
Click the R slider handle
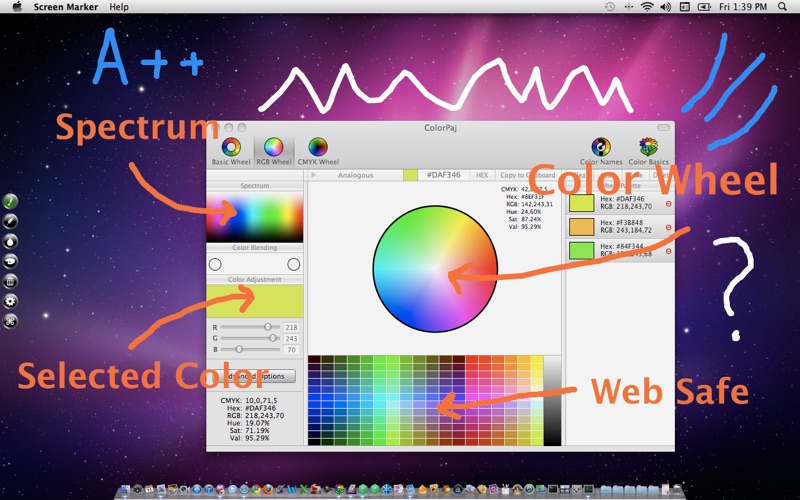click(268, 327)
